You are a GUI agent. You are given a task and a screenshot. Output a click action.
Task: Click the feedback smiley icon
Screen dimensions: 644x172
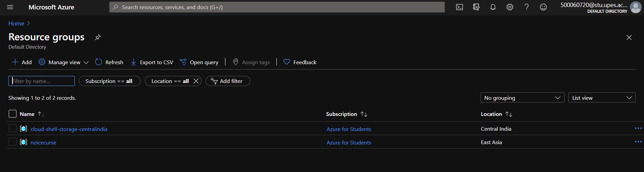click(543, 7)
